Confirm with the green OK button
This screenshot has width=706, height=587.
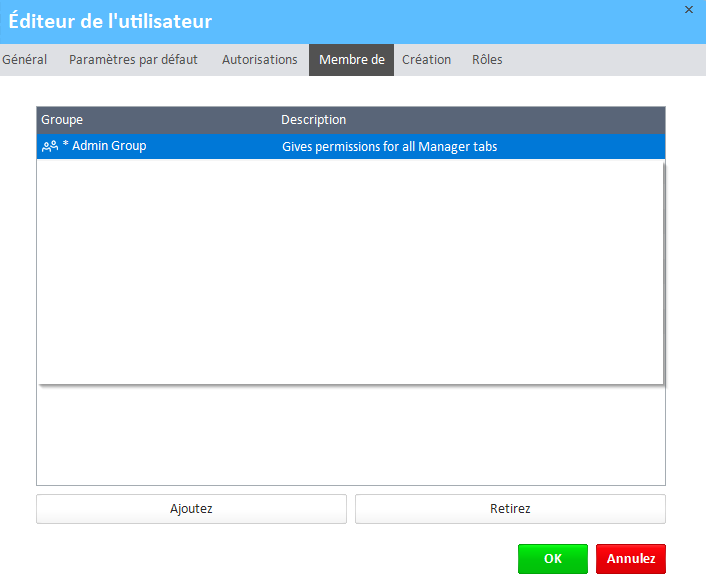(x=552, y=559)
